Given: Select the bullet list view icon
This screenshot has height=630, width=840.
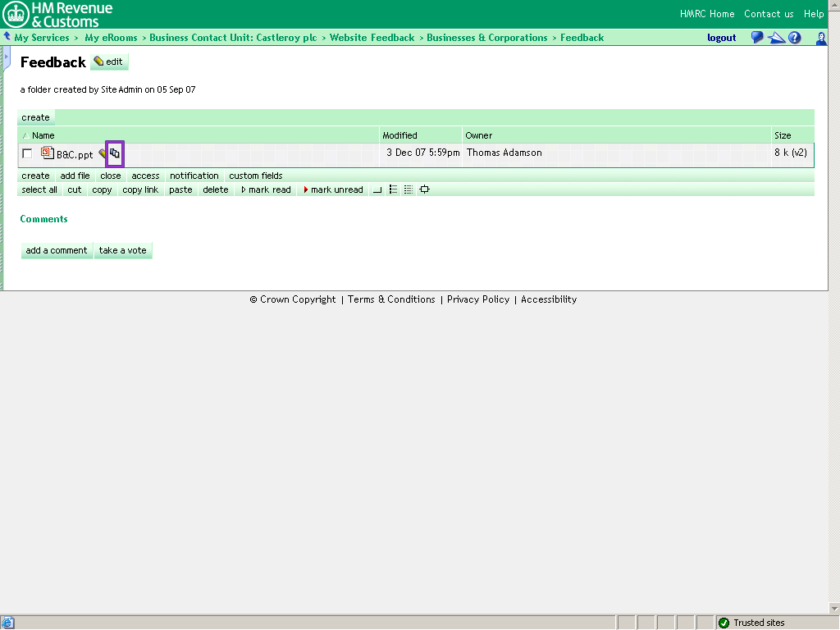Looking at the screenshot, I should pos(393,189).
